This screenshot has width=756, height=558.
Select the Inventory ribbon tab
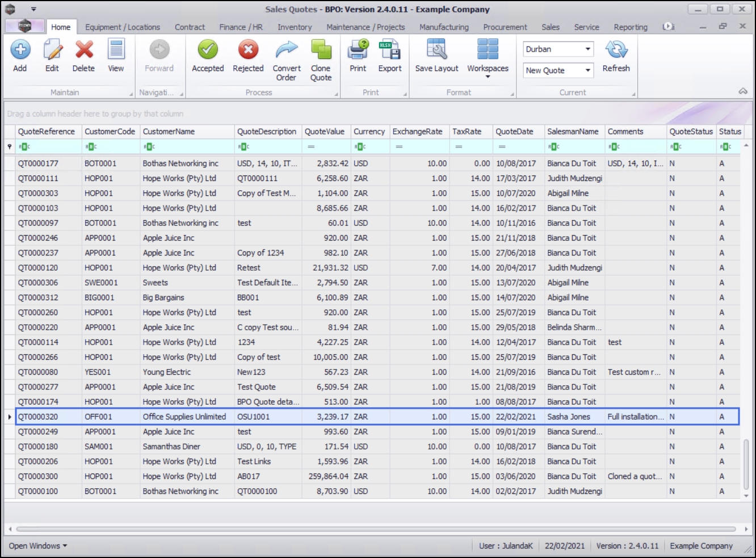(x=295, y=27)
